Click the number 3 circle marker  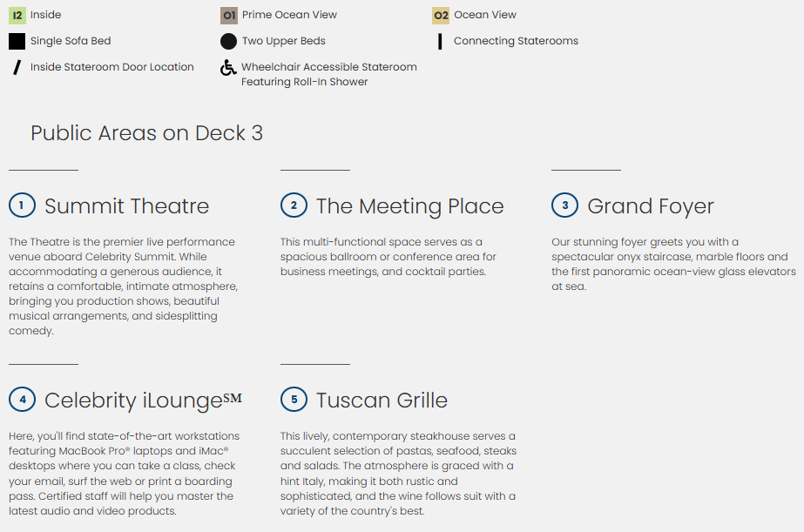tap(564, 205)
